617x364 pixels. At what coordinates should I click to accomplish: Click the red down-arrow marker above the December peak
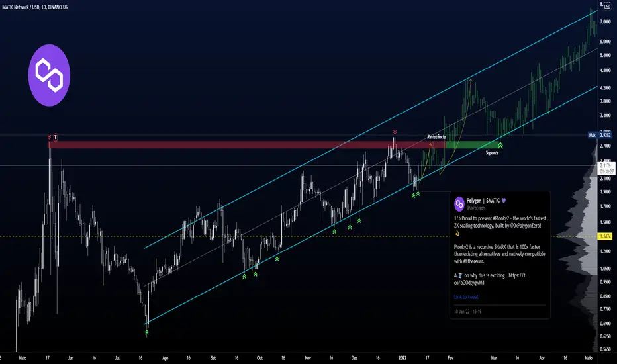[395, 132]
